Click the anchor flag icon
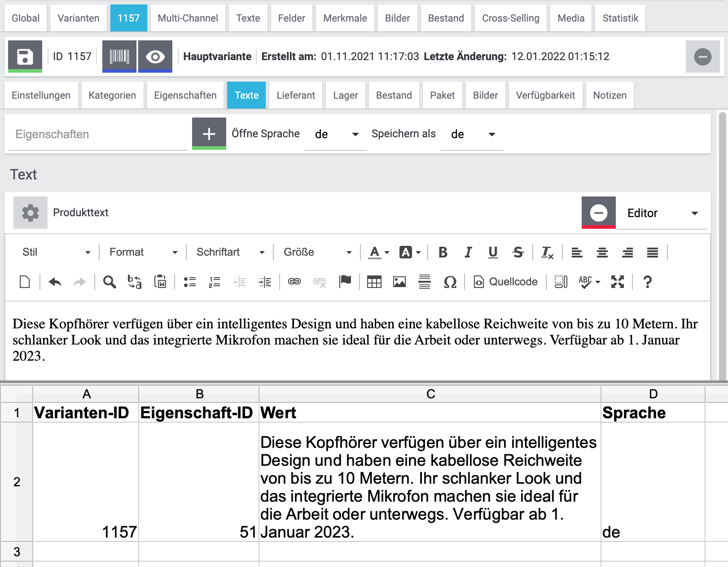This screenshot has height=567, width=728. [345, 282]
